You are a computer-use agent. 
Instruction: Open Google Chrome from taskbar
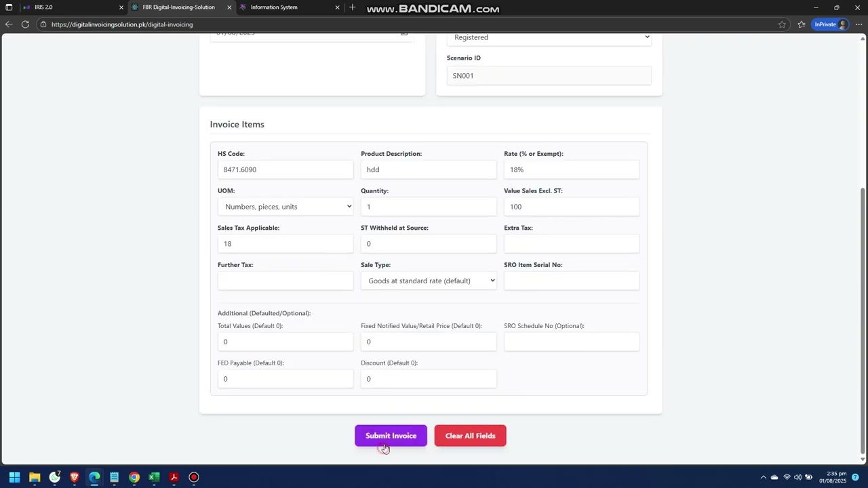pyautogui.click(x=134, y=477)
